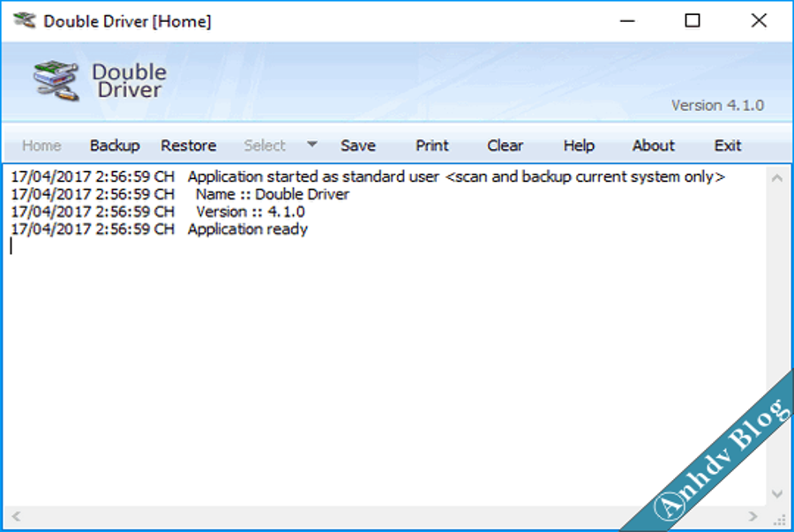Click the vertical scrollbar up arrow
794x532 pixels.
pos(777,177)
